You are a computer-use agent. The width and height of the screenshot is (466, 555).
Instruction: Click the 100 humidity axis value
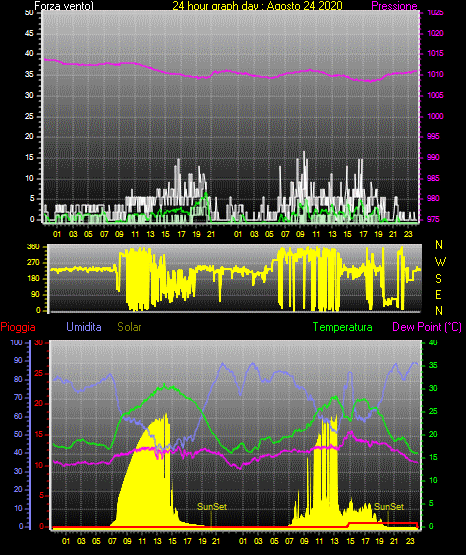tap(16, 342)
